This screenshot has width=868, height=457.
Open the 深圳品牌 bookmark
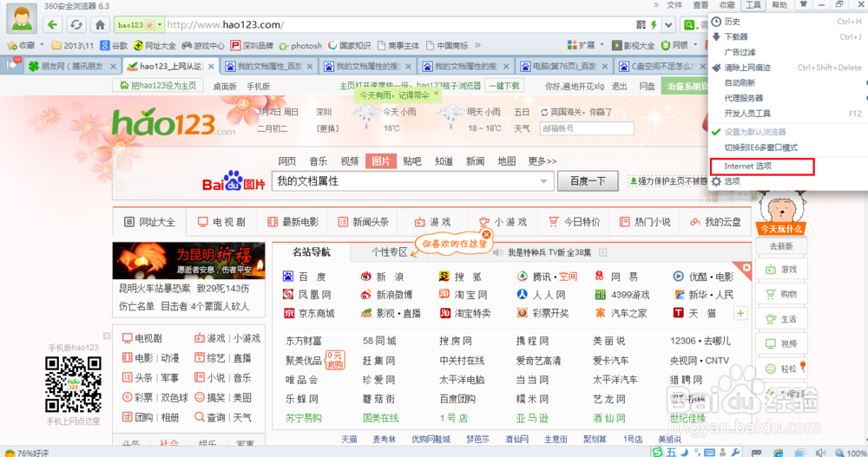252,45
